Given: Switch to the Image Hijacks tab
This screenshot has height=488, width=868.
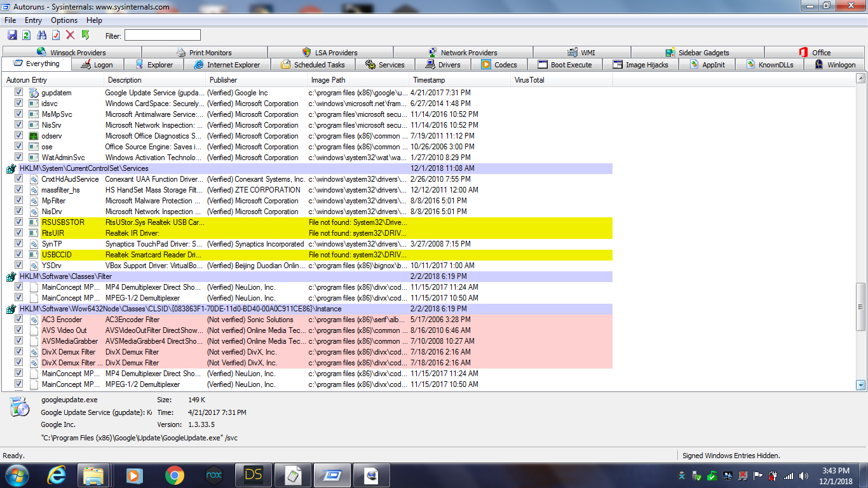Looking at the screenshot, I should tap(641, 65).
